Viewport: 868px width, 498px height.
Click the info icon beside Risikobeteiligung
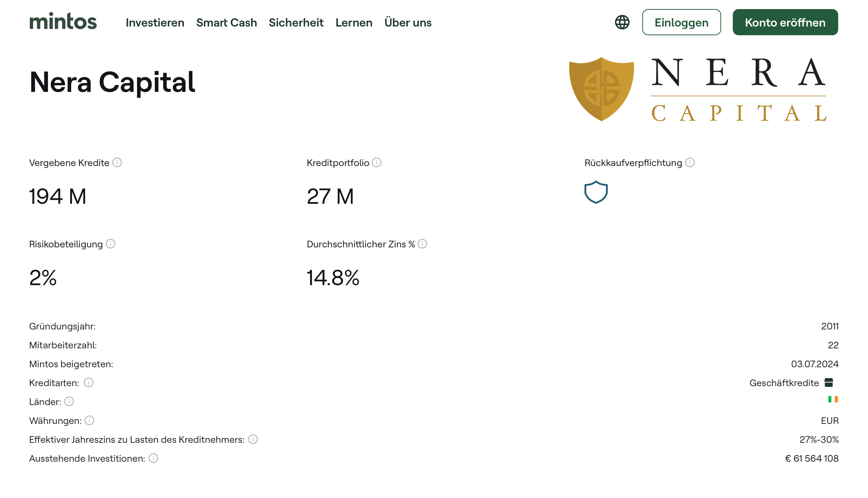point(110,244)
